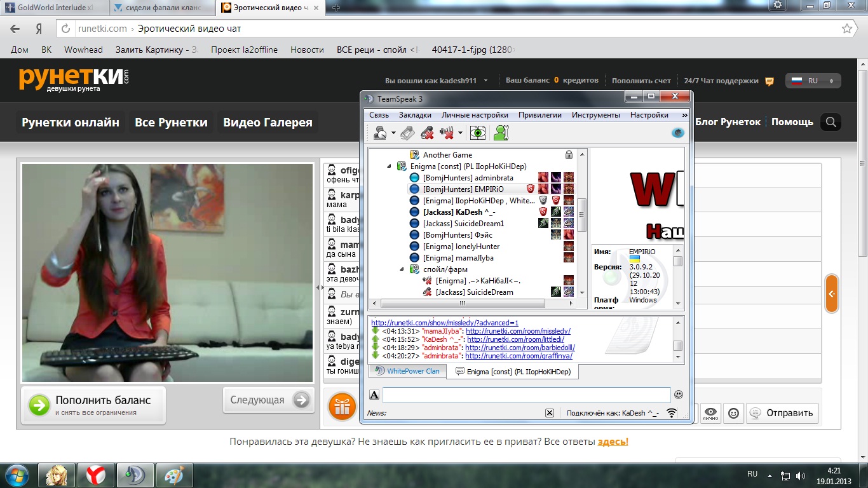Switch to the WhitePower Clan chat tab
Viewport: 868px width, 488px height.
(x=407, y=371)
